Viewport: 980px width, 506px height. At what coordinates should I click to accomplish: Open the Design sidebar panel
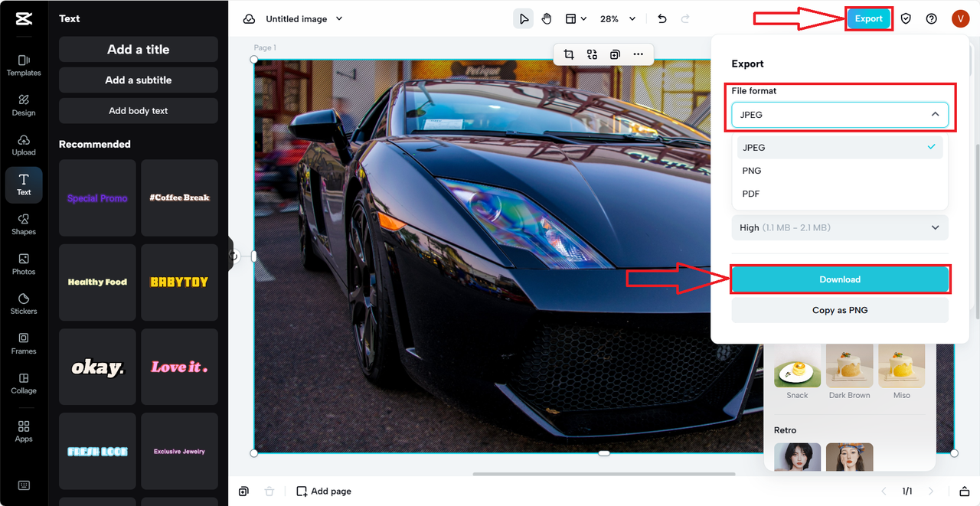pos(24,105)
